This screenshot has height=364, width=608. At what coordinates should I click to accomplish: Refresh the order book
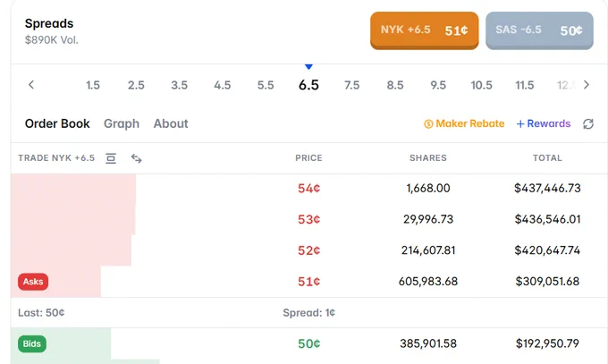pyautogui.click(x=588, y=123)
